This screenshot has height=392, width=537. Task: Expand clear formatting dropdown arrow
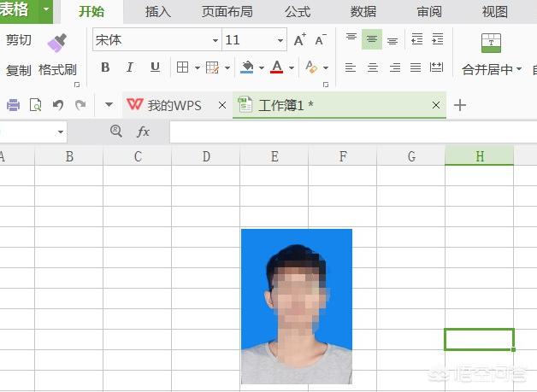click(x=326, y=67)
